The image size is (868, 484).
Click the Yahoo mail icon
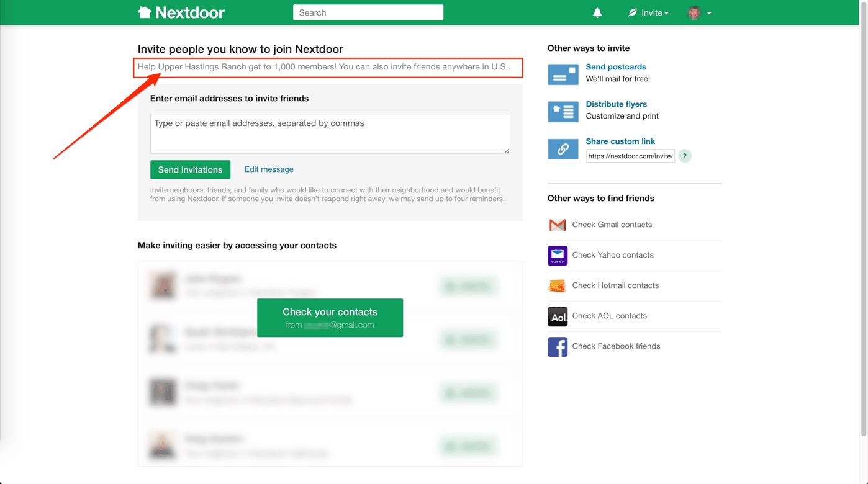558,255
